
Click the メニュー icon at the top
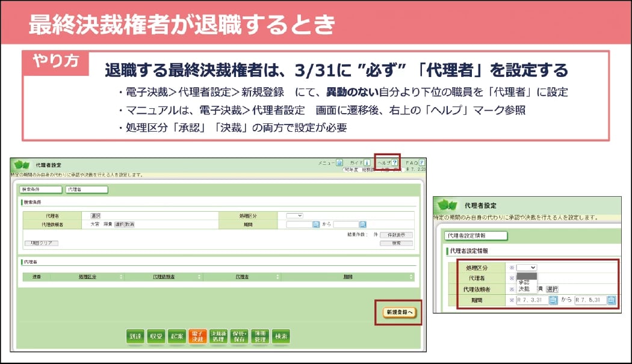point(339,162)
